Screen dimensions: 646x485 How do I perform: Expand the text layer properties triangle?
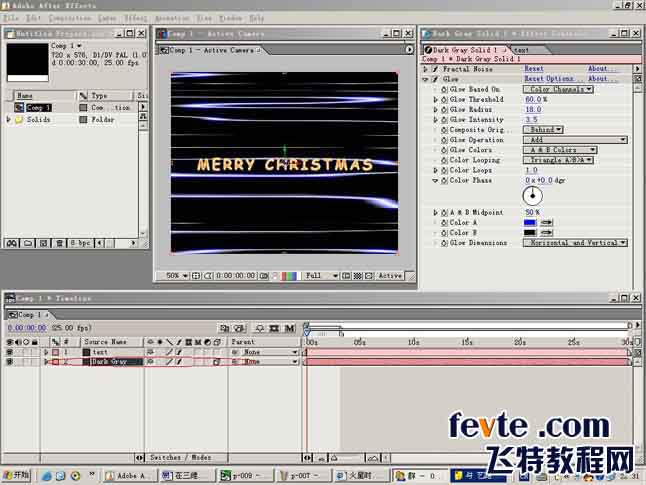click(46, 352)
